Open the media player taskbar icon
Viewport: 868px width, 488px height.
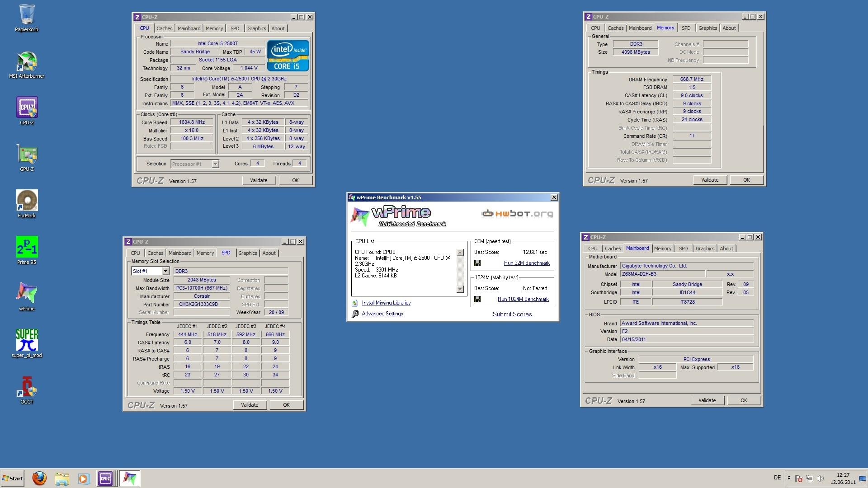84,478
